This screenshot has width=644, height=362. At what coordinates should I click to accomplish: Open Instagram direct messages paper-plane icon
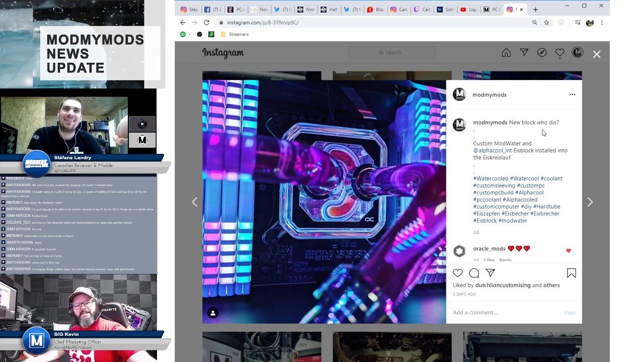coord(524,53)
